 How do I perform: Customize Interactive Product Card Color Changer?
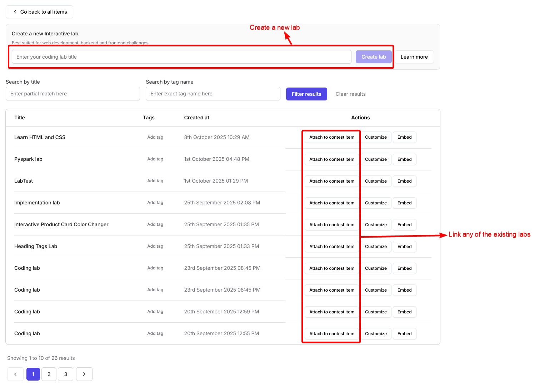click(376, 225)
